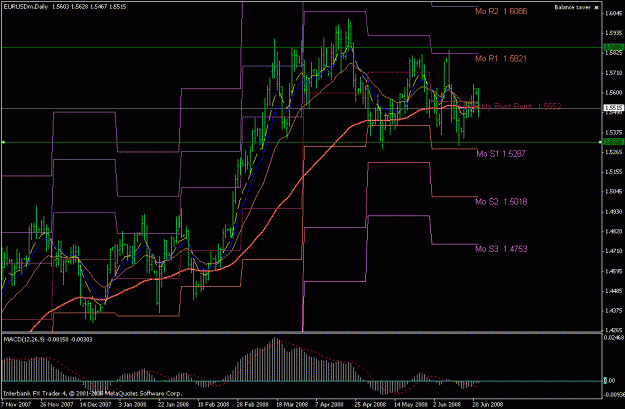625x409 pixels.
Task: Click the 2 Jun 2008 date label
Action: point(447,404)
